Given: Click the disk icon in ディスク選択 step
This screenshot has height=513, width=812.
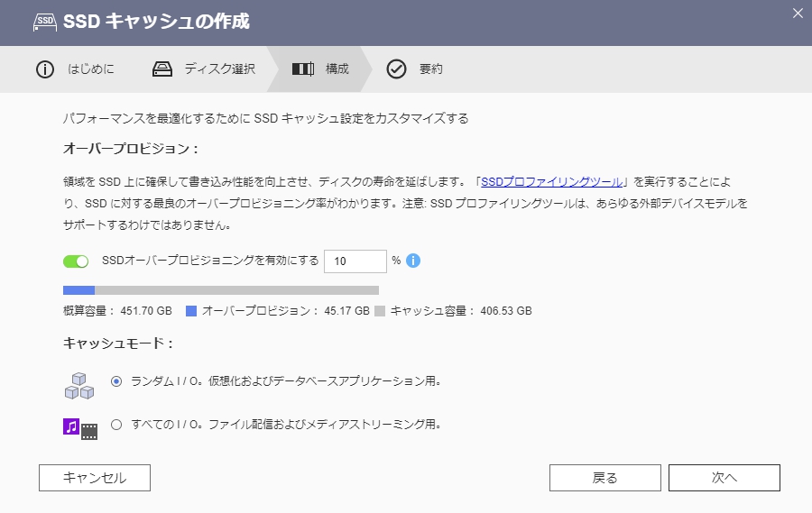Looking at the screenshot, I should coord(161,69).
